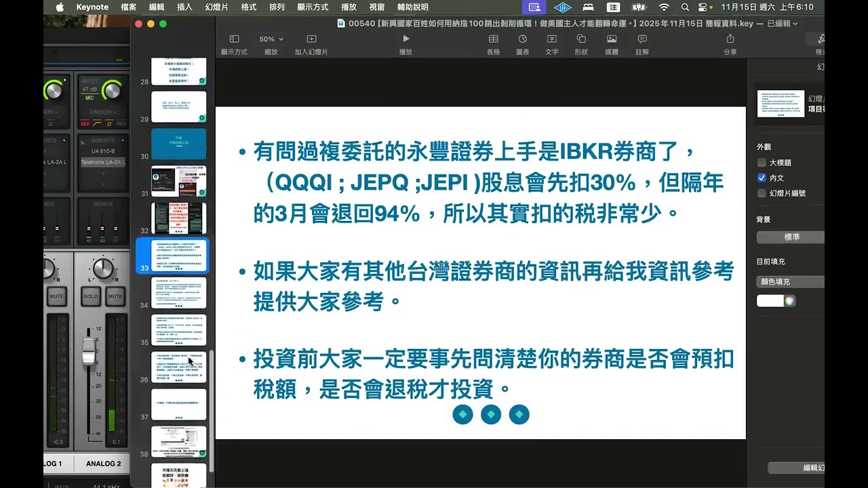Select slide 36 thumbnail in navigator
Image resolution: width=868 pixels, height=488 pixels.
point(179,367)
